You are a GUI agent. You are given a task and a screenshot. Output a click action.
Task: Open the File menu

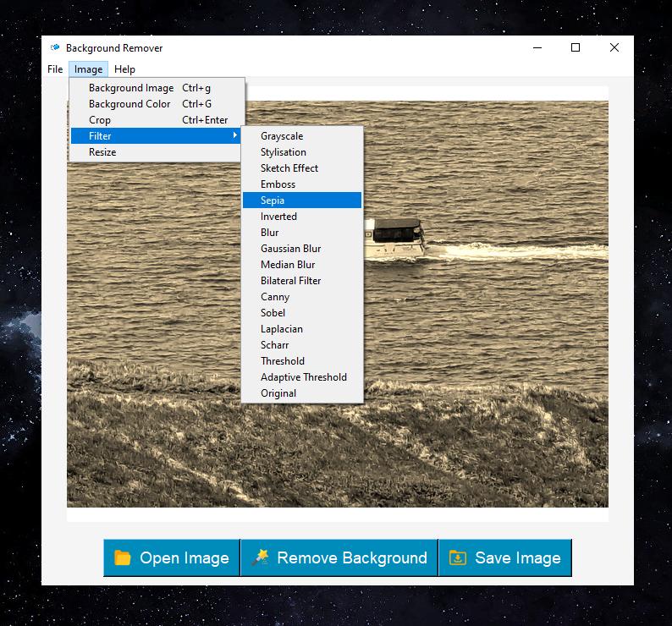55,69
